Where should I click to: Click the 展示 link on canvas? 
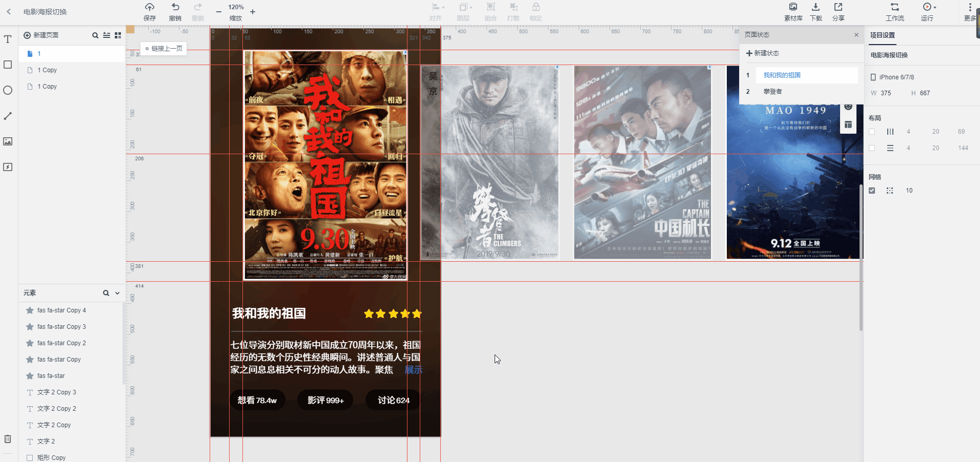(x=413, y=370)
